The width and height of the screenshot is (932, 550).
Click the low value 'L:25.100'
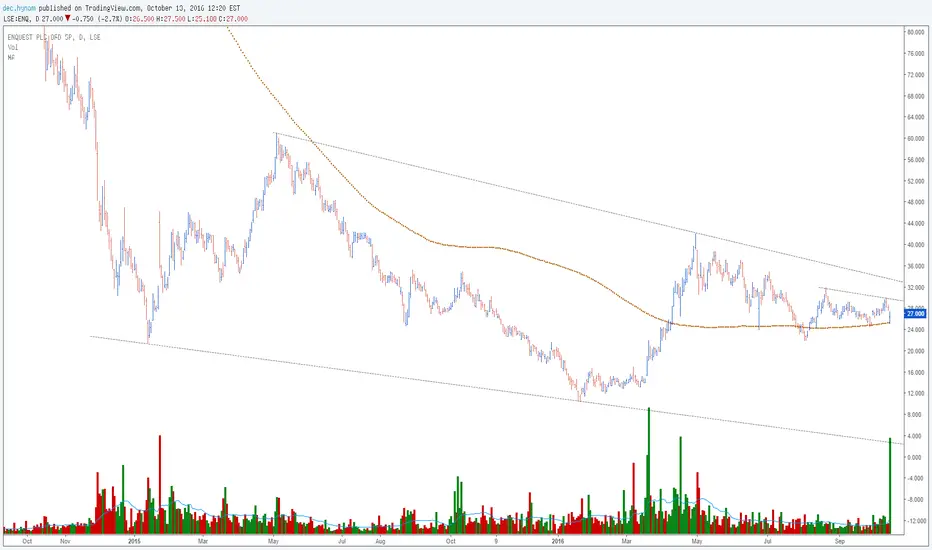(x=202, y=18)
